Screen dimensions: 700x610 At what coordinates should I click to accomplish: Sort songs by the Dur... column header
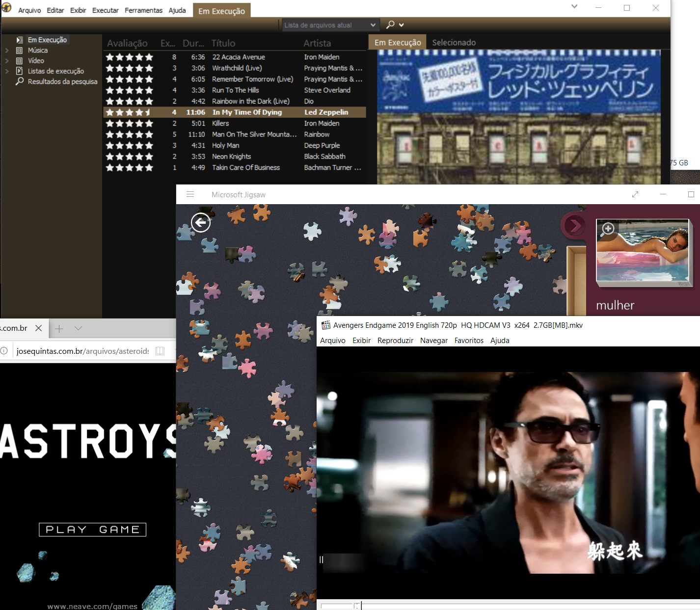[x=193, y=43]
